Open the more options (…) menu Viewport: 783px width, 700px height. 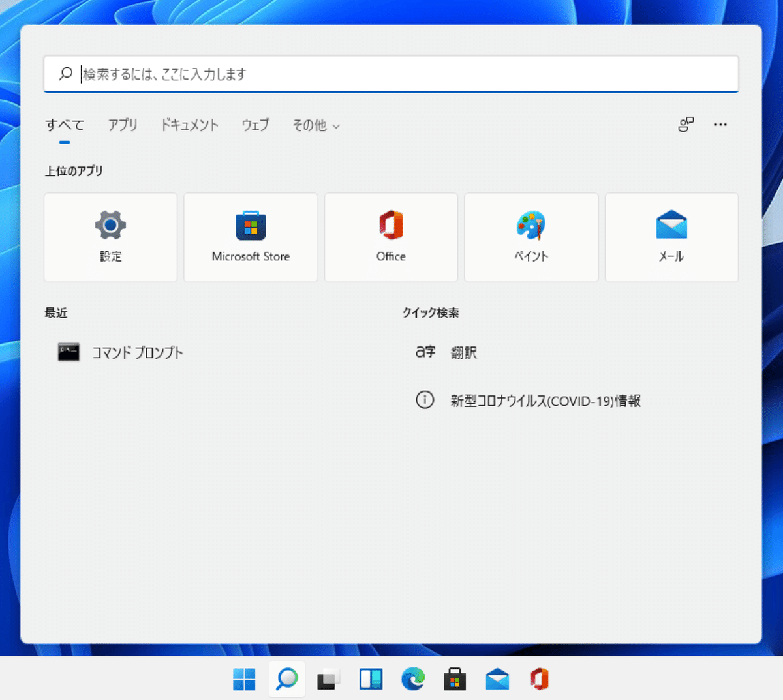pyautogui.click(x=720, y=125)
